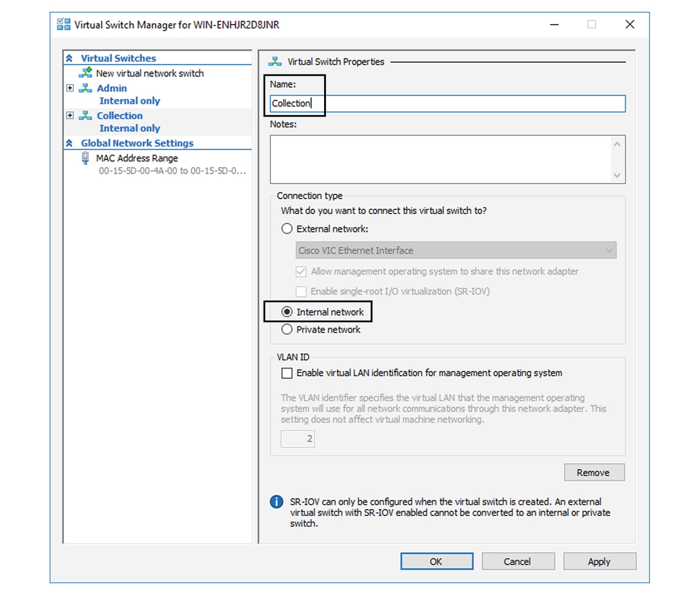Click the New virtual network switch icon

86,73
